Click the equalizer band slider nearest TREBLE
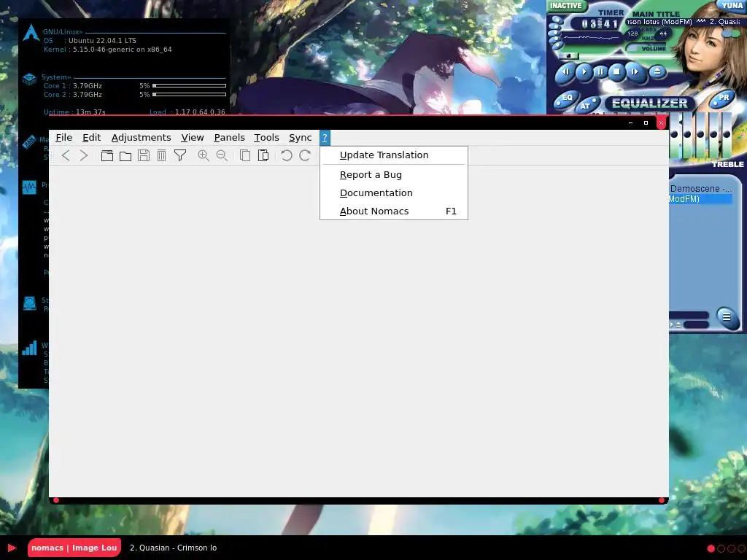 pos(727,136)
